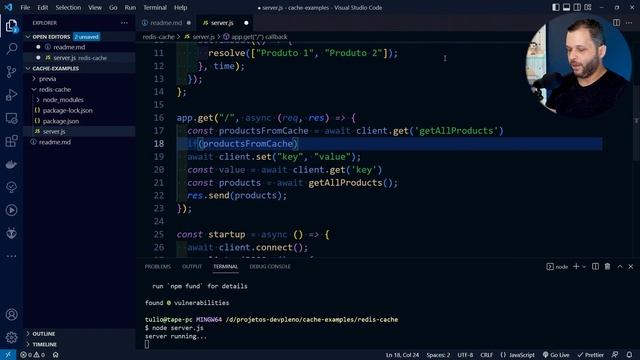Expand the Timeline section
Screen dimensions: 640x360
pyautogui.click(x=44, y=344)
